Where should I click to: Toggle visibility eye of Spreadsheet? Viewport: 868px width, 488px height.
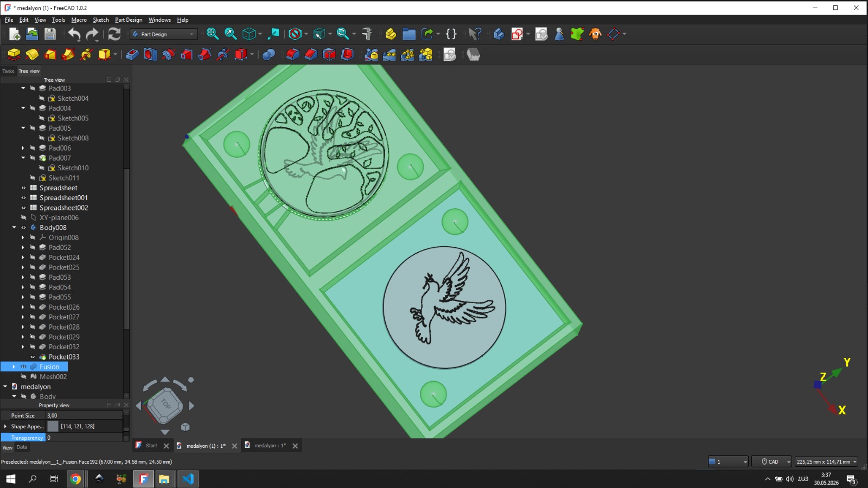pos(23,188)
